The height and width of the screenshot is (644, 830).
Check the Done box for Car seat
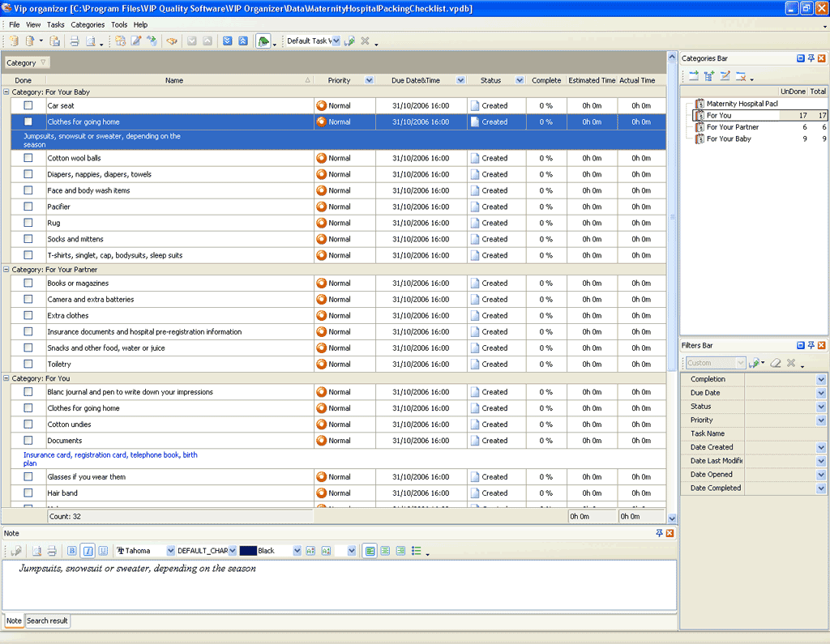(28, 105)
